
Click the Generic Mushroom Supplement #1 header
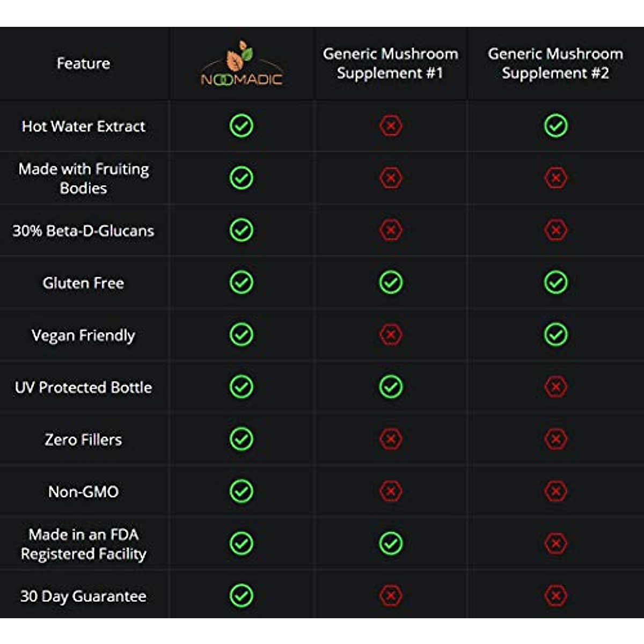(x=391, y=63)
